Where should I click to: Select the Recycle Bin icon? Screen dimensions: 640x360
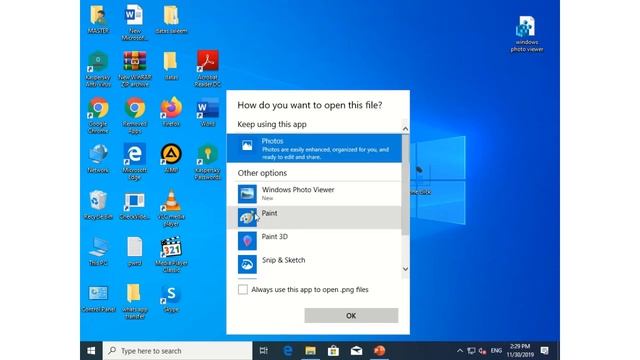98,205
